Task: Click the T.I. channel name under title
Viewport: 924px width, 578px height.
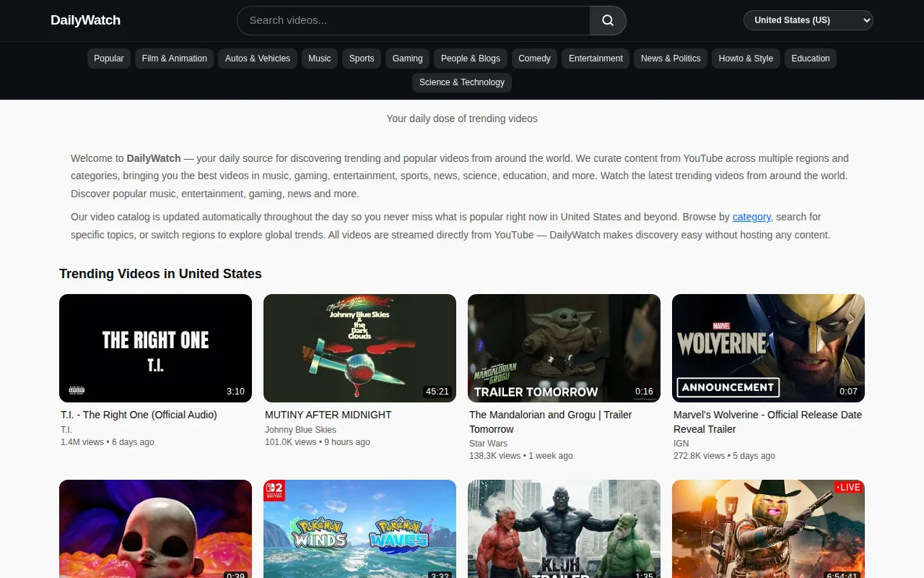Action: [66, 430]
